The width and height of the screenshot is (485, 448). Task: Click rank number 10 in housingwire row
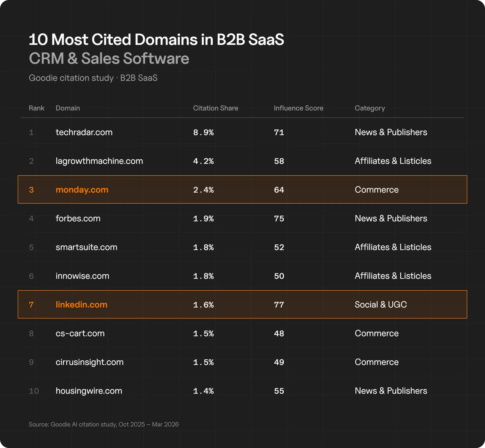(34, 391)
